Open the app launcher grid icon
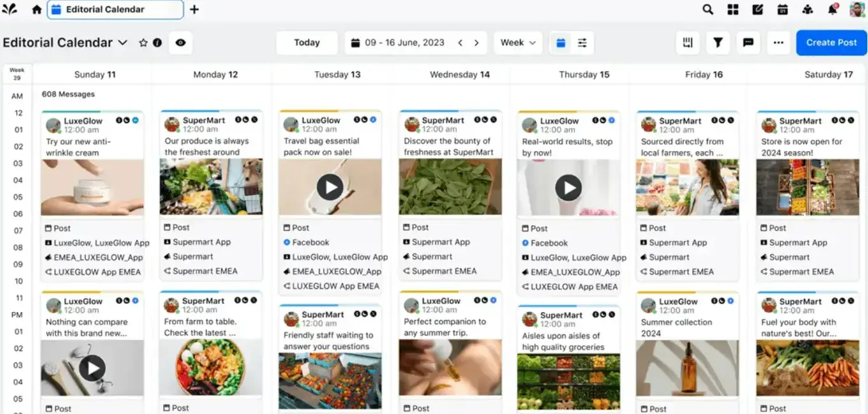868x414 pixels. pos(733,10)
